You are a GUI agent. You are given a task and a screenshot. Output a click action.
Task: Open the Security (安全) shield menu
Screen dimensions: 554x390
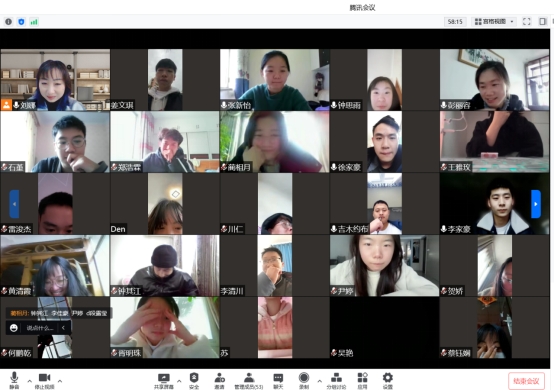(x=194, y=380)
